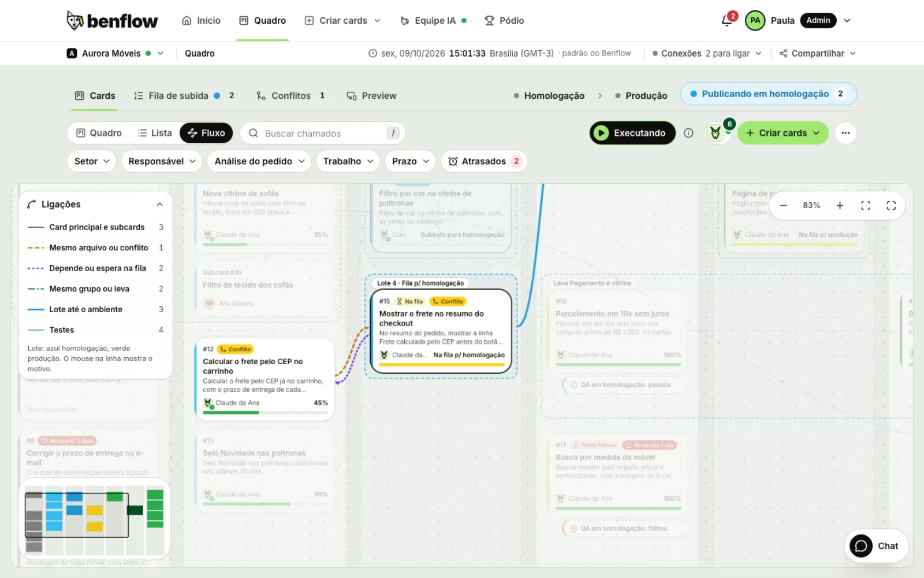Open the Trabalho filter dropdown

348,161
